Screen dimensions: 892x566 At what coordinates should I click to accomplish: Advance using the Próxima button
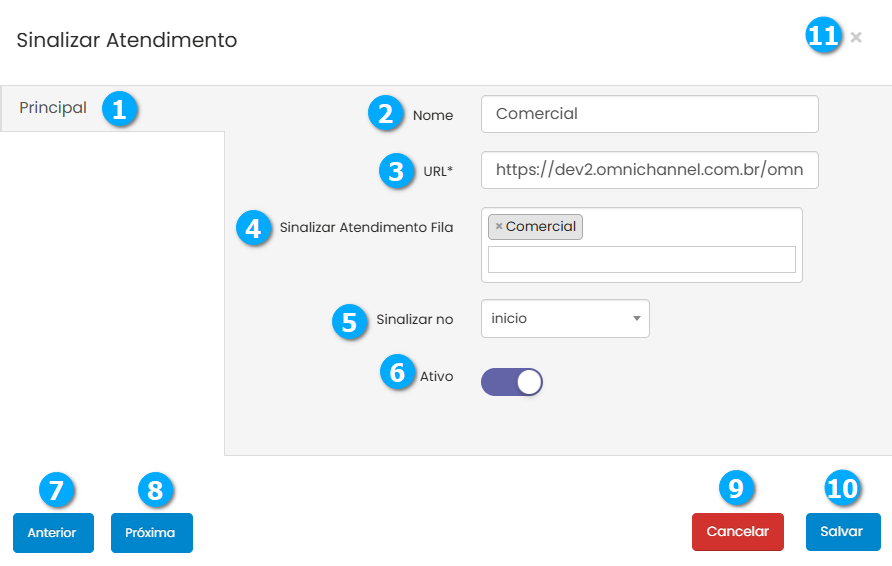tap(151, 533)
